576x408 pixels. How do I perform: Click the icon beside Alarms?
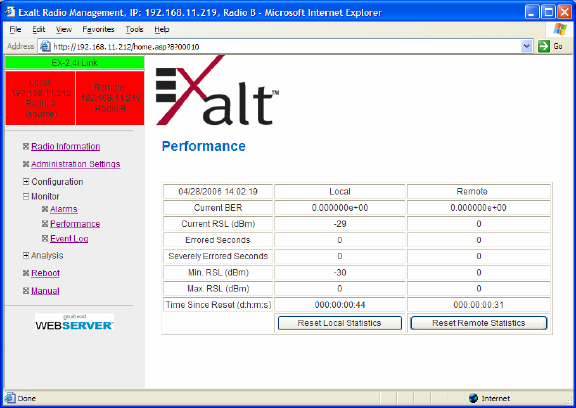coord(45,209)
